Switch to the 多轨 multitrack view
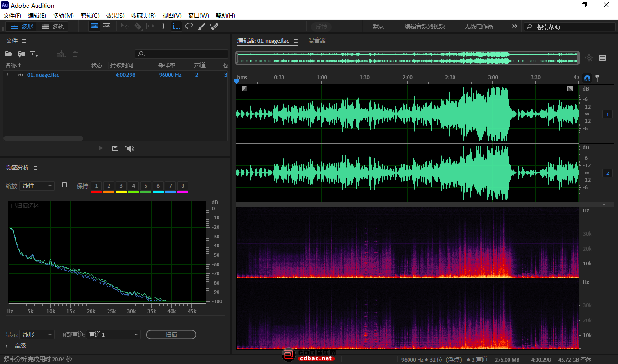Screen dimensions: 618x364 point(53,27)
